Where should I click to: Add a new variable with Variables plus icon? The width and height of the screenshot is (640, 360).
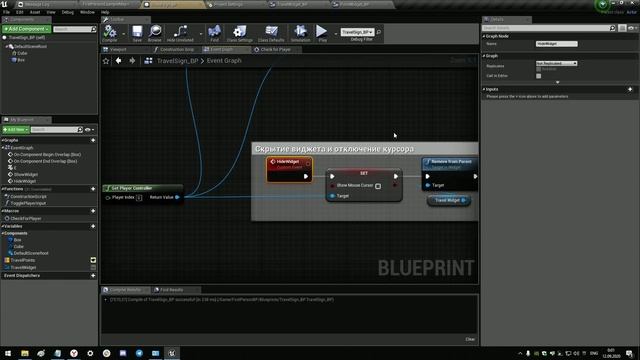(93, 226)
